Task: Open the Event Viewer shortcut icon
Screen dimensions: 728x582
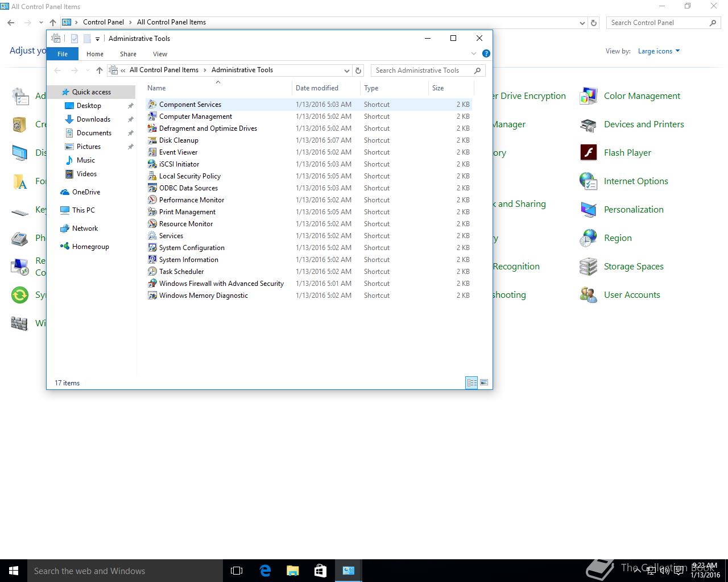Action: click(152, 152)
